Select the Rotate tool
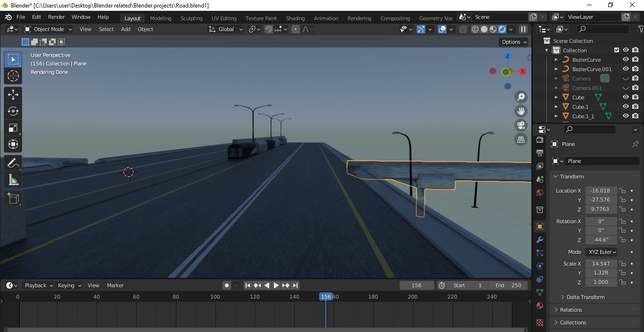Image resolution: width=644 pixels, height=332 pixels. [x=13, y=111]
